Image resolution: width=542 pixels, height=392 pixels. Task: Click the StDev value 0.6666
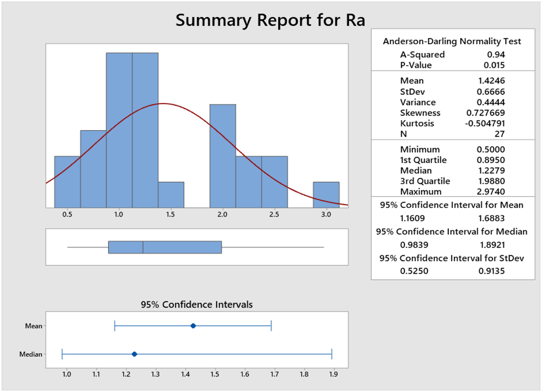[x=491, y=92]
